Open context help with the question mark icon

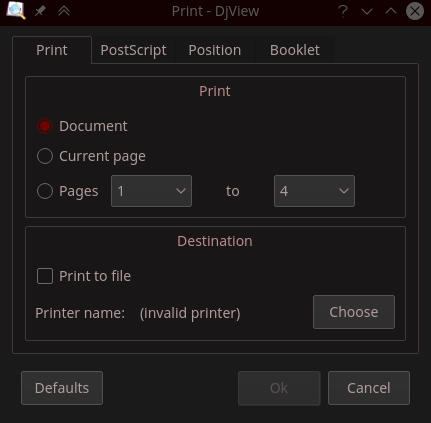tap(343, 11)
